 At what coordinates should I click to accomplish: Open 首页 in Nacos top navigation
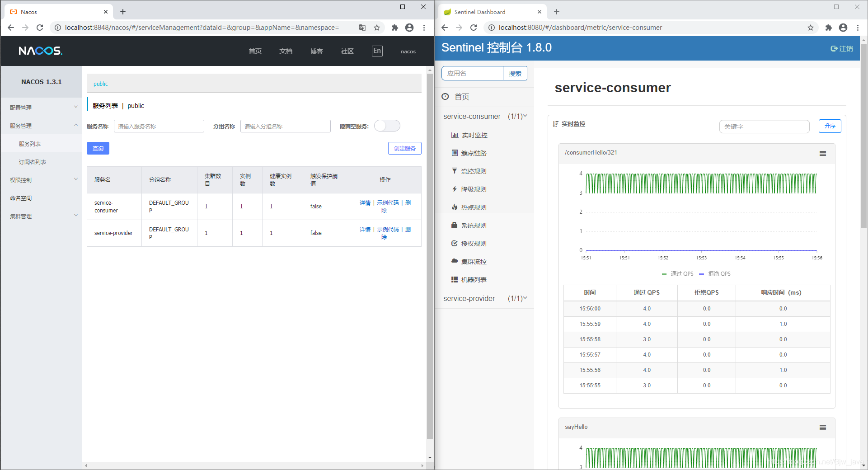click(x=255, y=51)
